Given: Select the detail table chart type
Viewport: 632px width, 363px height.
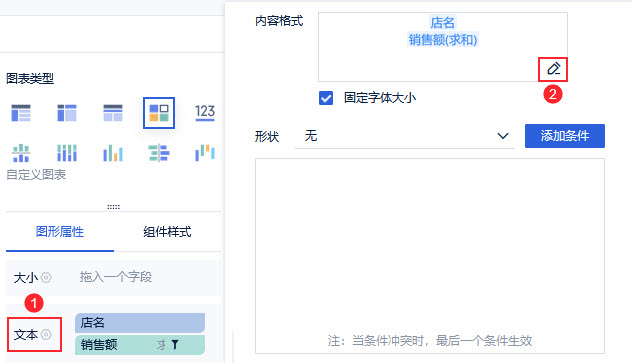Looking at the screenshot, I should tap(113, 113).
